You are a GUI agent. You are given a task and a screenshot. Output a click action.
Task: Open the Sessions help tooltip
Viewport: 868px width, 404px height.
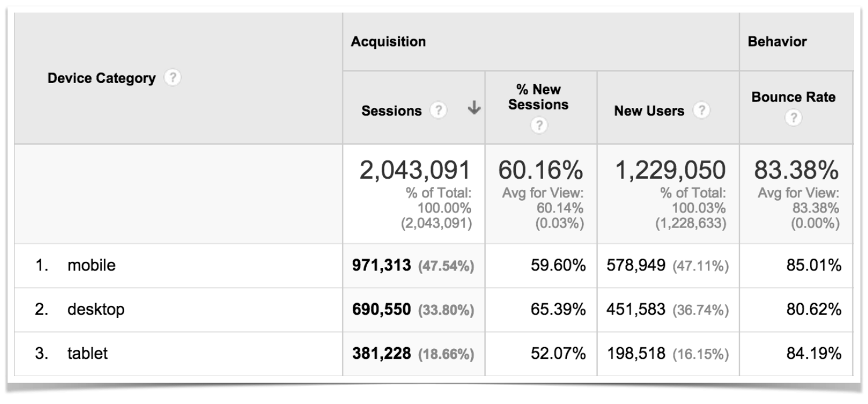(439, 110)
